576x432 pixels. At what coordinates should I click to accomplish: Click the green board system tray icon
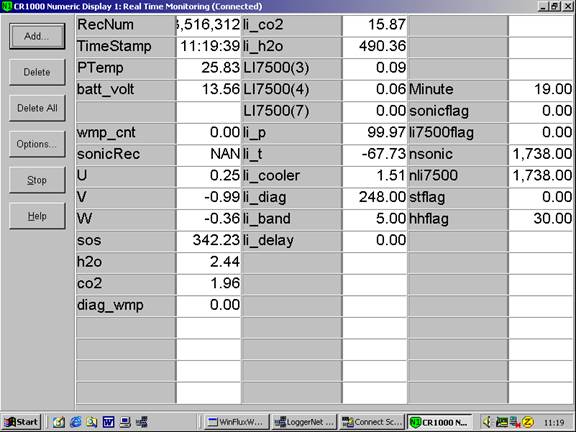point(501,422)
